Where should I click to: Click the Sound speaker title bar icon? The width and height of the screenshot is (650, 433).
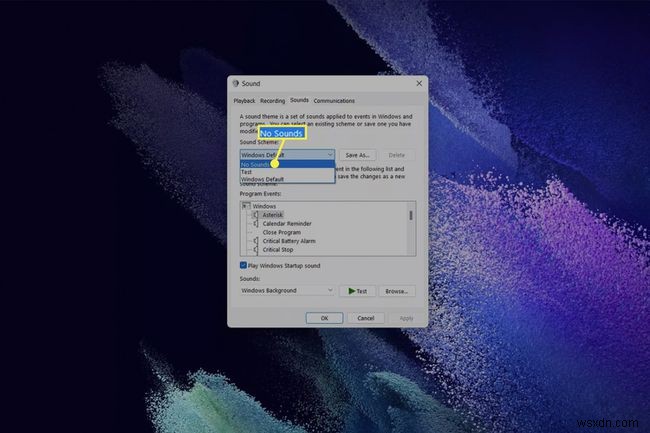pyautogui.click(x=235, y=83)
